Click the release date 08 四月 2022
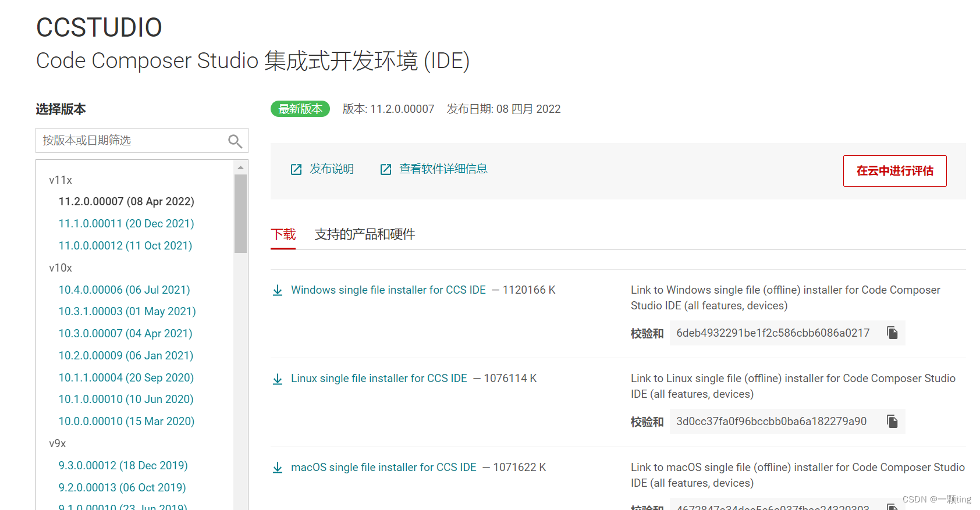 point(528,109)
